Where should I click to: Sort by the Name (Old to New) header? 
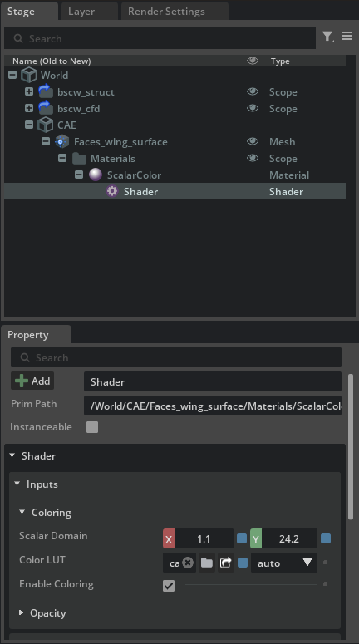click(x=52, y=61)
